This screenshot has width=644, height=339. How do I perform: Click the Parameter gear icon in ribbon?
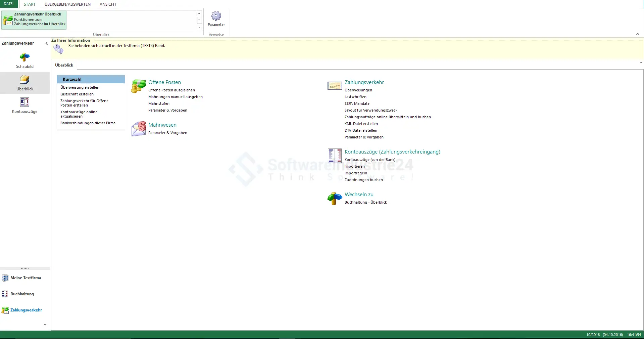(x=216, y=16)
